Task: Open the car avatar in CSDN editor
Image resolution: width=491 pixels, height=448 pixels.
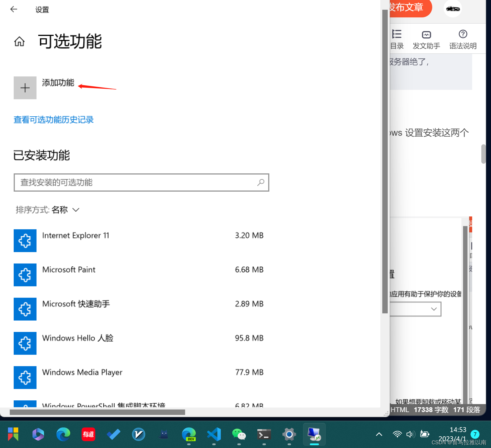Action: tap(453, 9)
